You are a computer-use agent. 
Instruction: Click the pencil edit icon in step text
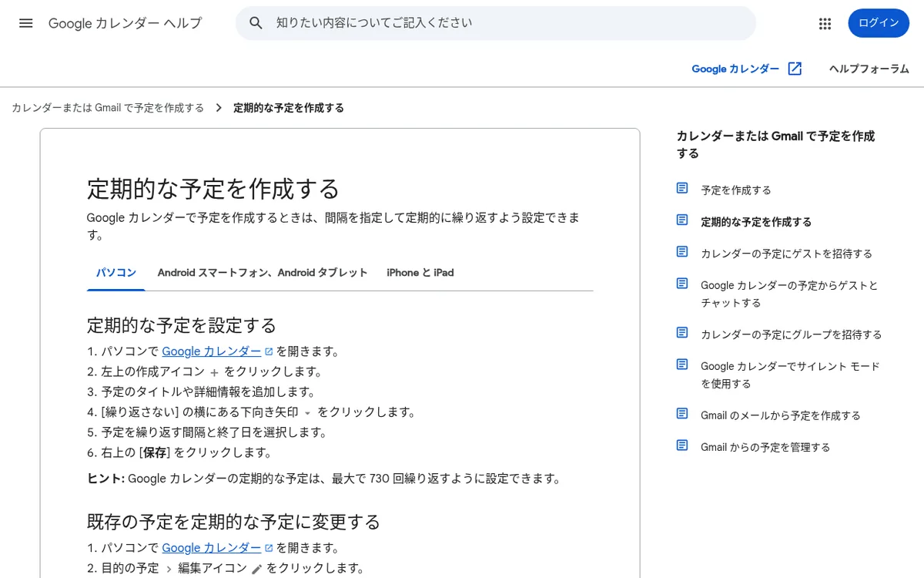tap(257, 569)
